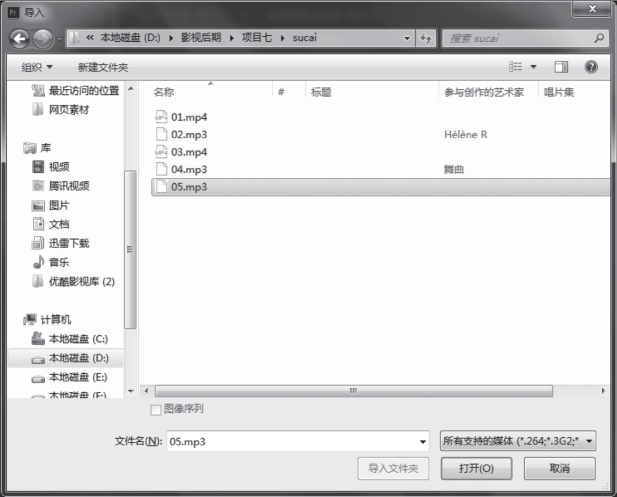
Task: Click the 打开(O) button
Action: (x=476, y=468)
